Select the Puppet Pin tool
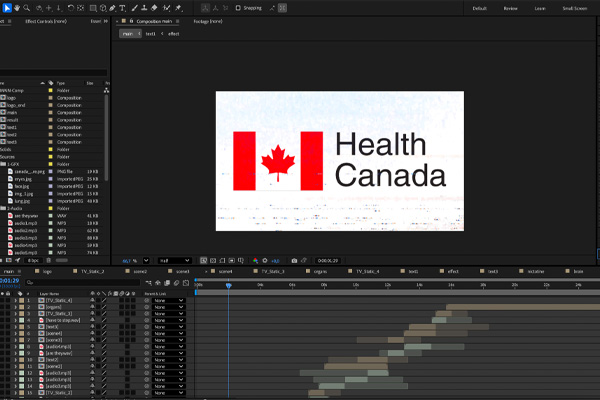The image size is (600, 400). (178, 8)
